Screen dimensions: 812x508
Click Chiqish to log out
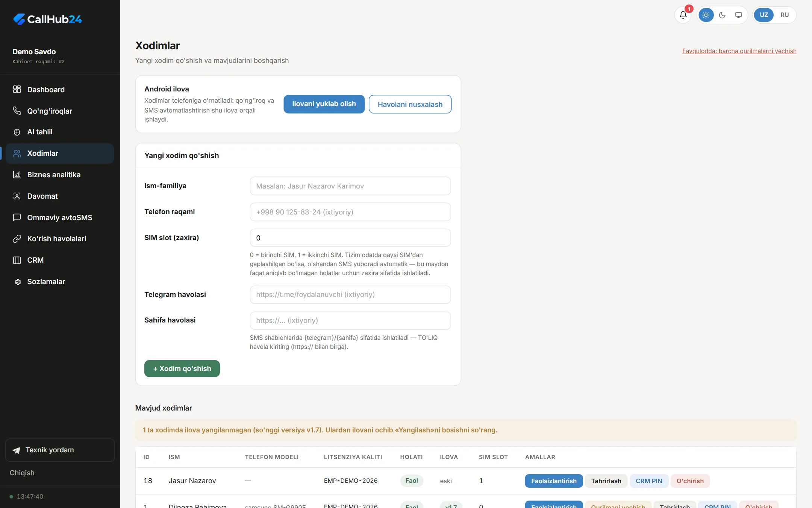point(22,473)
